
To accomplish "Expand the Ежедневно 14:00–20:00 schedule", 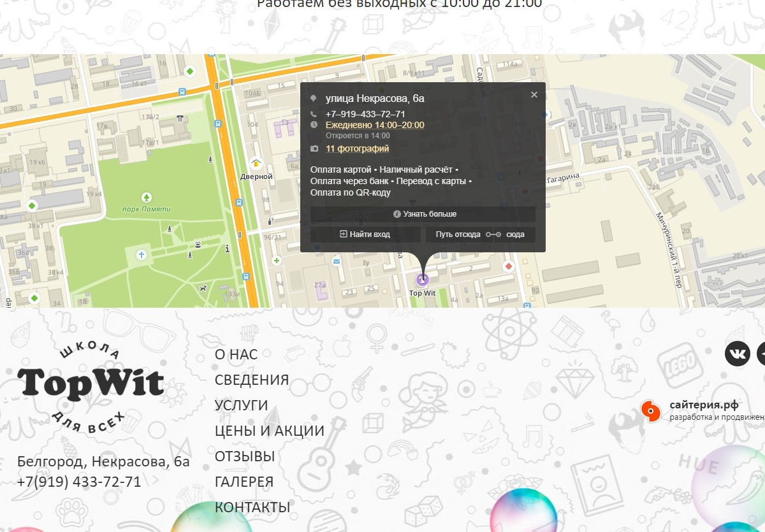I will 375,125.
